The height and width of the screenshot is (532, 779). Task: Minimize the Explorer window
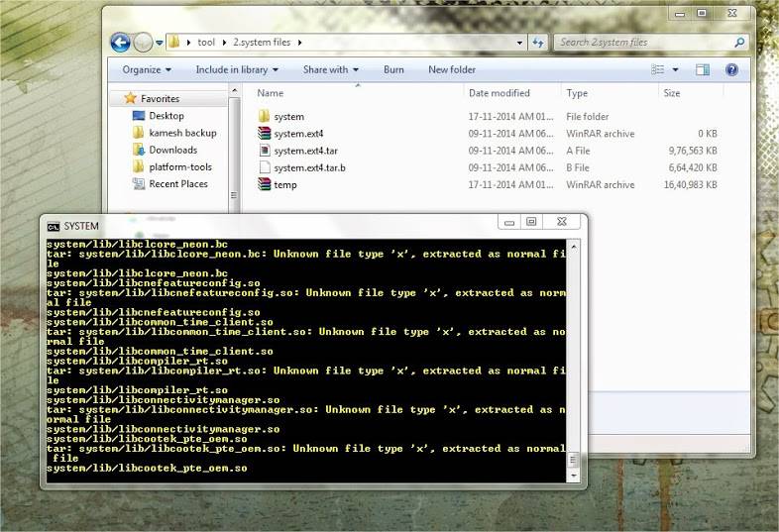click(680, 14)
